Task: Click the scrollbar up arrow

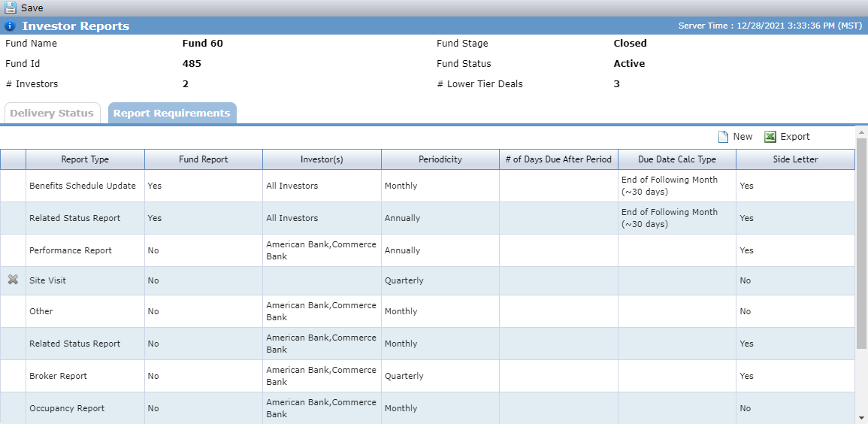Action: tap(861, 132)
